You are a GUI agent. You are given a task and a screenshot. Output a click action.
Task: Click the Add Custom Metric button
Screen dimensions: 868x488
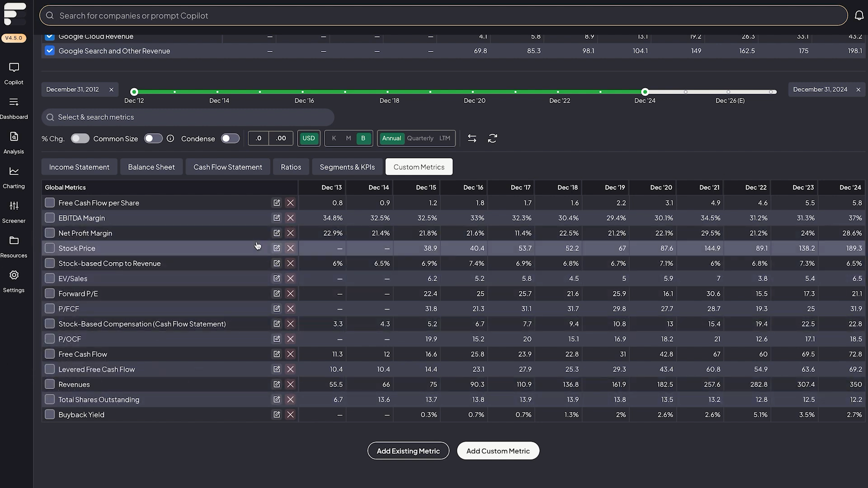coord(498,451)
